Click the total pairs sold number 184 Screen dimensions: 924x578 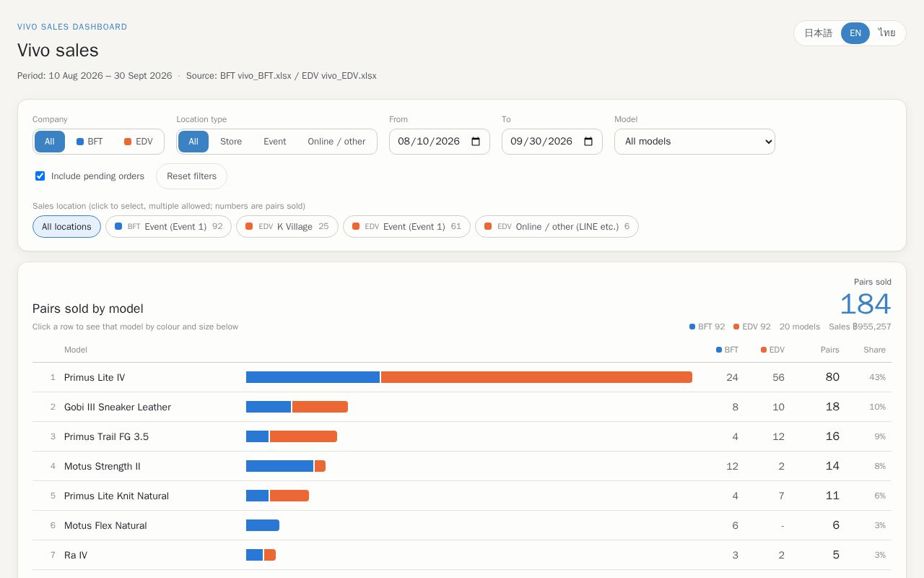(865, 304)
